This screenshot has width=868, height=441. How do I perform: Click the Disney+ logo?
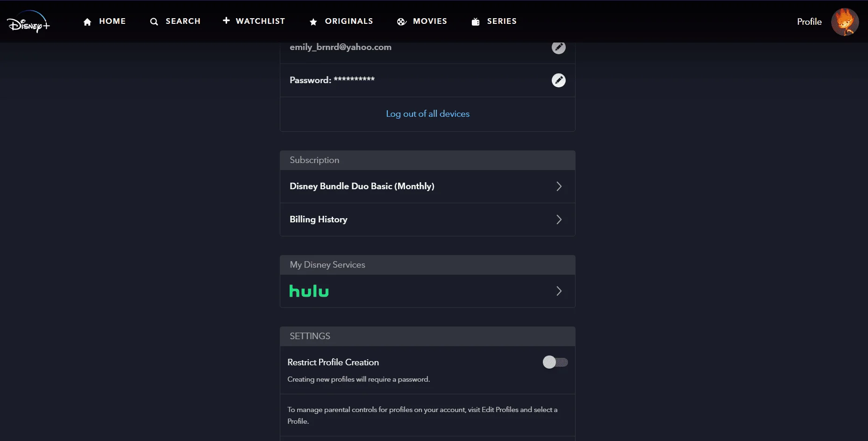pos(28,21)
